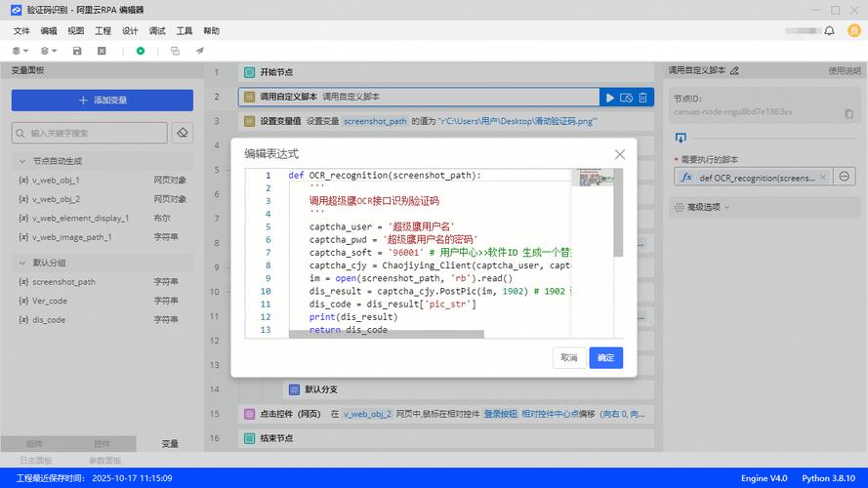Viewport: 868px width, 488px height.
Task: Toggle the disable icon on node 2
Action: click(627, 98)
